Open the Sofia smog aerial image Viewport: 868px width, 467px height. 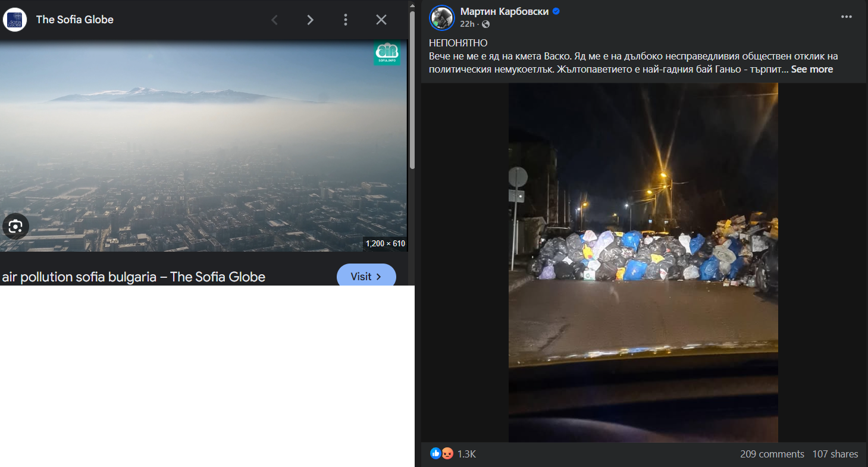coord(203,146)
